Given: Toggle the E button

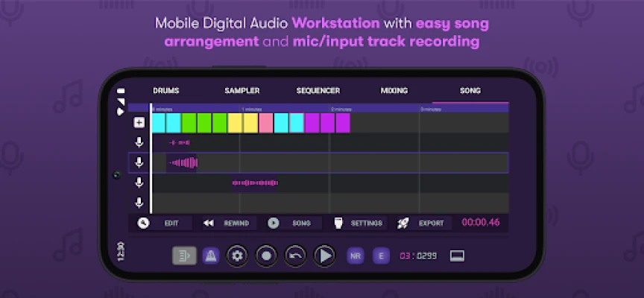Looking at the screenshot, I should tap(381, 256).
